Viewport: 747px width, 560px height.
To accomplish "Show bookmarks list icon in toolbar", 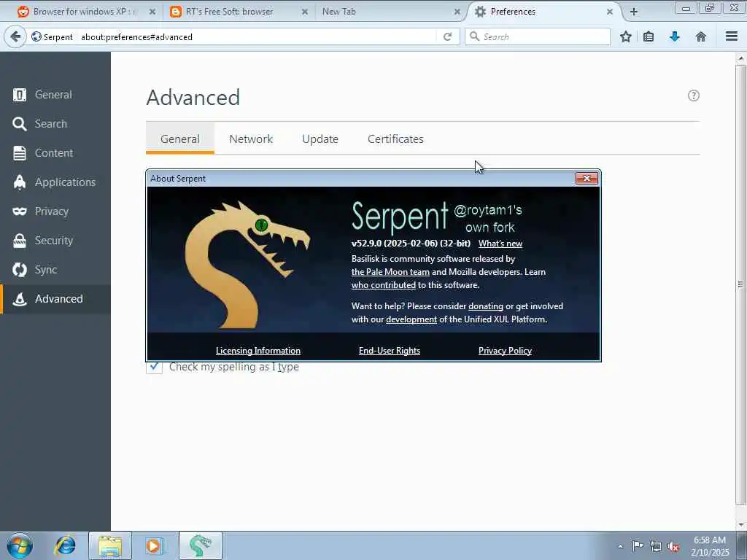I will point(649,36).
